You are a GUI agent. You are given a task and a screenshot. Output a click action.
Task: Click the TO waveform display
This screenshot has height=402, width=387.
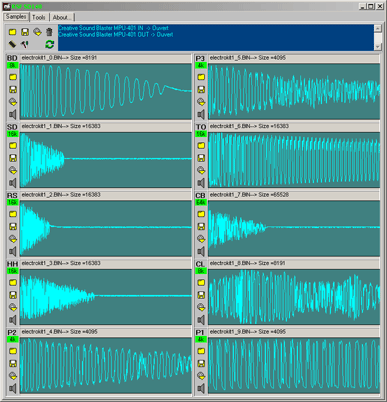pyautogui.click(x=294, y=160)
